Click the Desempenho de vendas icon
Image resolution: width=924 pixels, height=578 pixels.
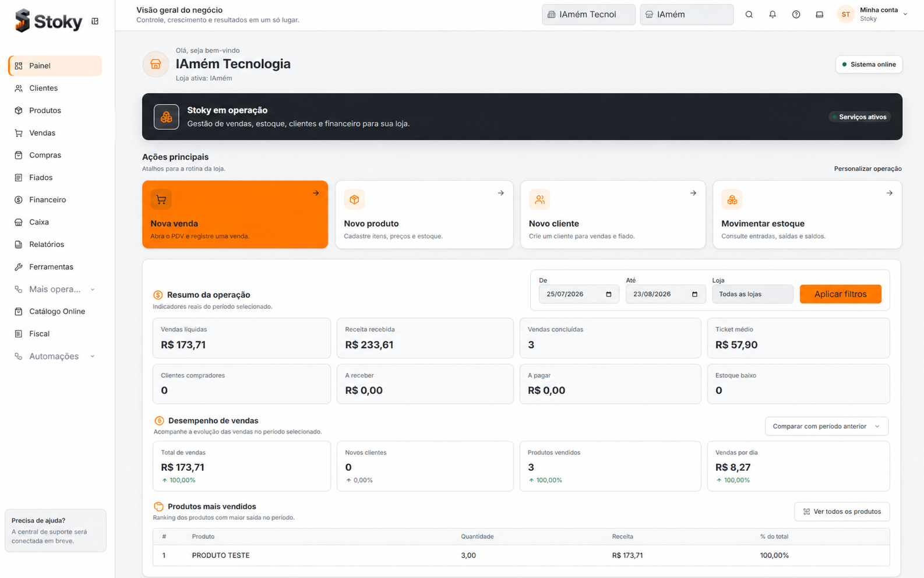point(159,421)
